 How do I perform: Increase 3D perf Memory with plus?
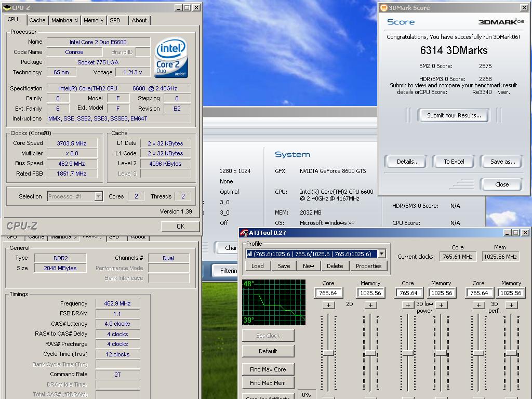tap(511, 305)
